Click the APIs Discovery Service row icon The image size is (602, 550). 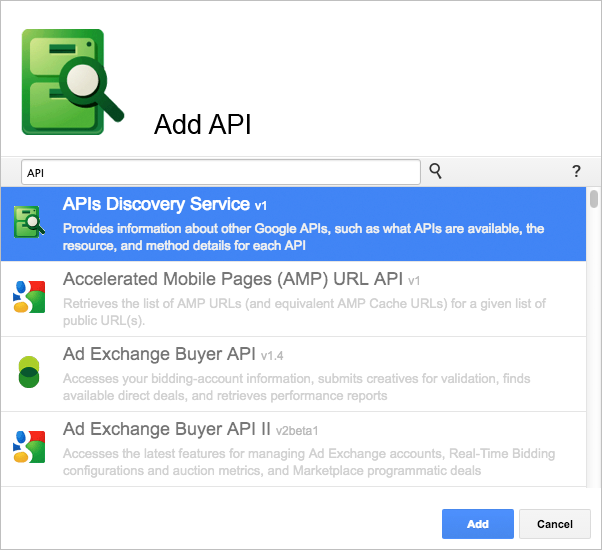click(x=29, y=222)
